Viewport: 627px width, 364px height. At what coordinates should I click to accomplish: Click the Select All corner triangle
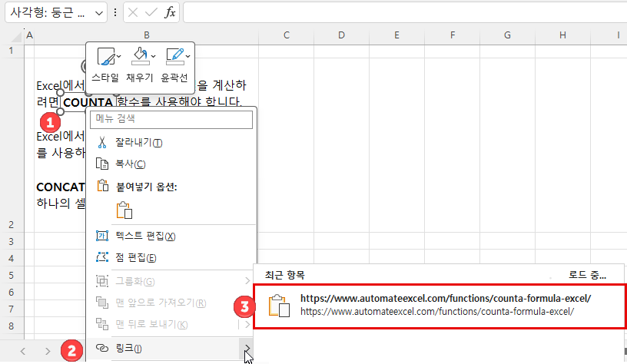[17, 38]
